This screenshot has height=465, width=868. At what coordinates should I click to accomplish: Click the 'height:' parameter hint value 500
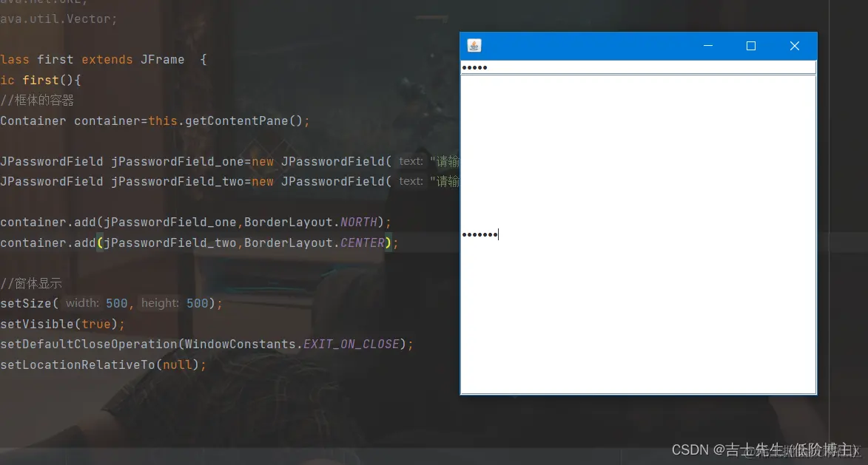pos(197,303)
